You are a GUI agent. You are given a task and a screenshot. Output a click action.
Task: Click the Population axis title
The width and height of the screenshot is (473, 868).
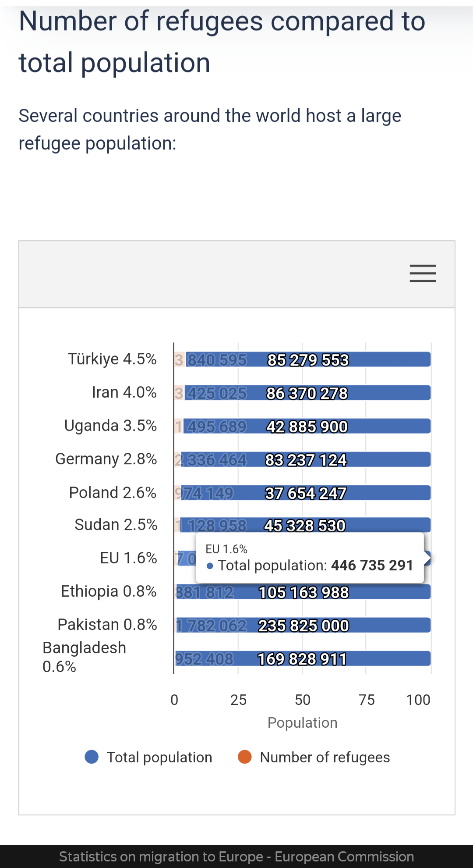[x=302, y=722]
